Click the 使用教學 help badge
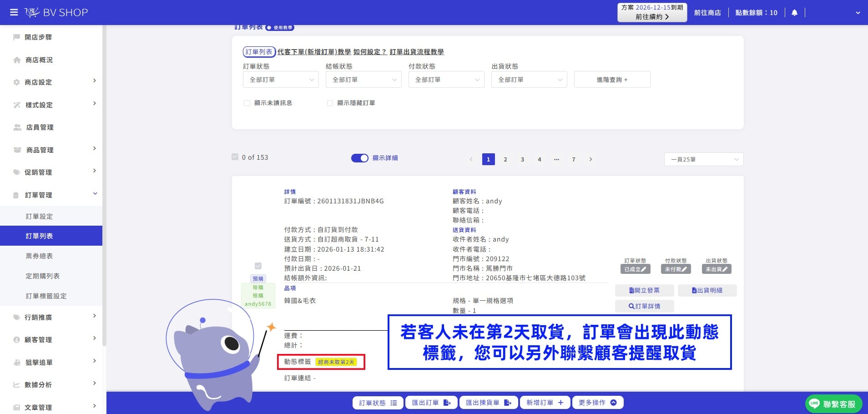The width and height of the screenshot is (868, 414). click(x=280, y=28)
